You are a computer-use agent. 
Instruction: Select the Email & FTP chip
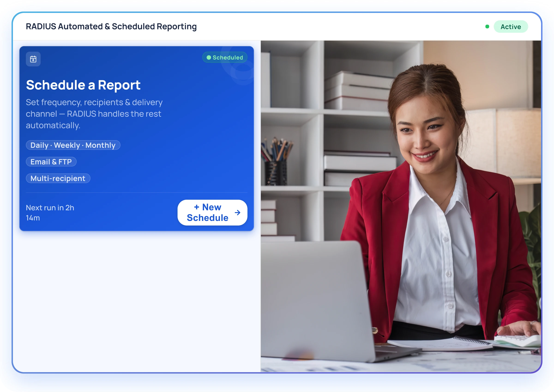51,162
